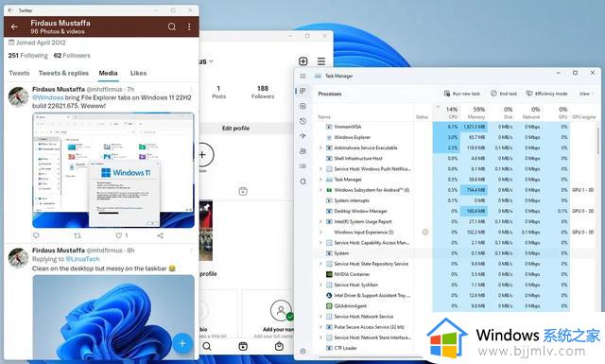The image size is (605, 364).
Task: Open Windows 11 bloom wallpaper tweet image
Action: tap(113, 318)
